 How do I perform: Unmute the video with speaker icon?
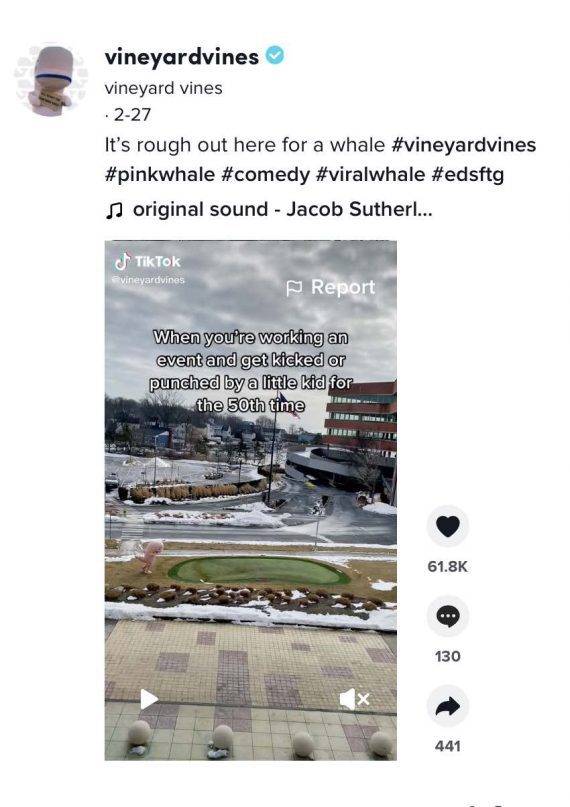click(354, 699)
